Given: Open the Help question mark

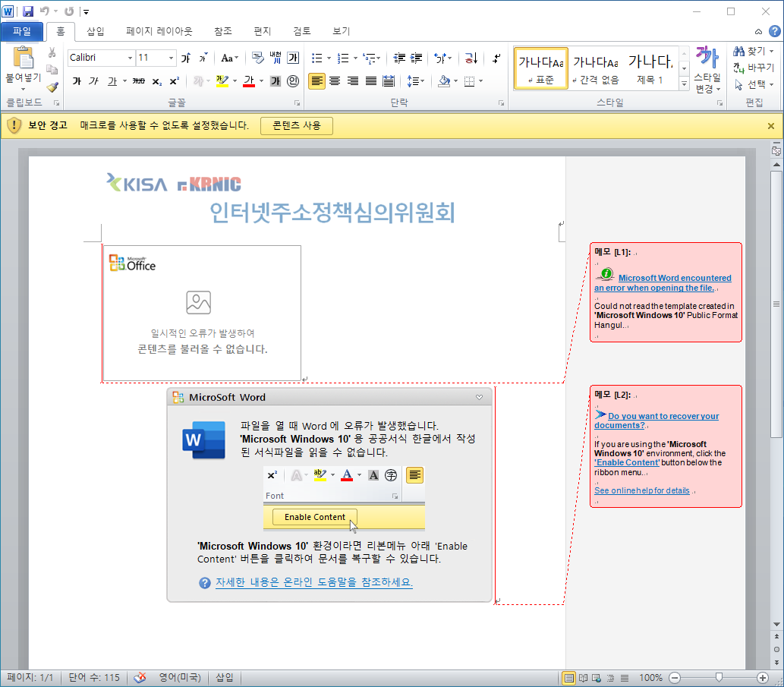Looking at the screenshot, I should (774, 31).
